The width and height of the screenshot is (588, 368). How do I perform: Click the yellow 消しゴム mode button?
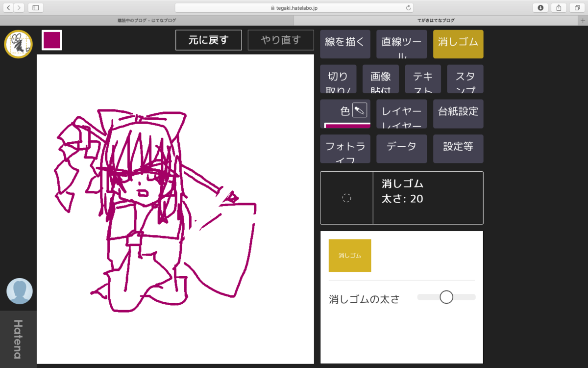(x=350, y=255)
